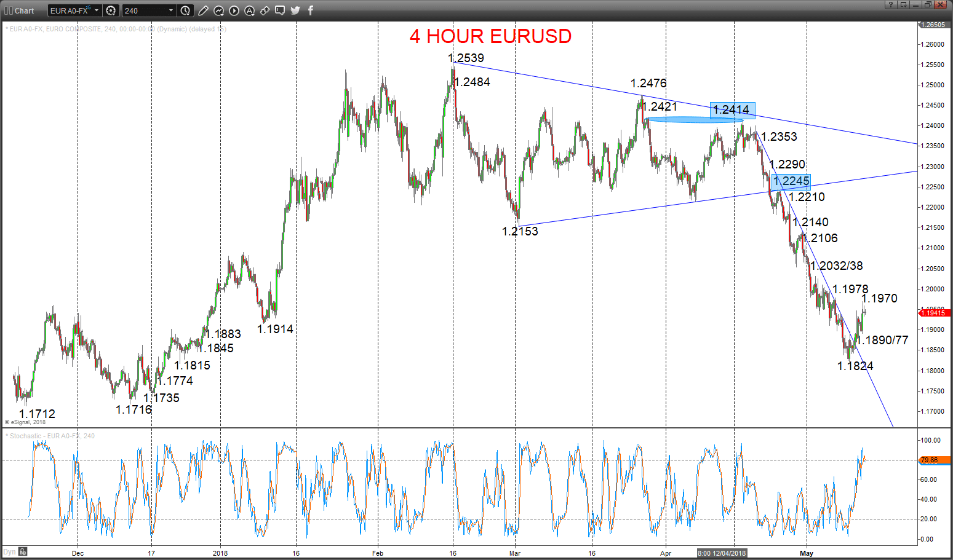Click the 1.2484 price label
This screenshot has width=953, height=560.
(x=473, y=82)
